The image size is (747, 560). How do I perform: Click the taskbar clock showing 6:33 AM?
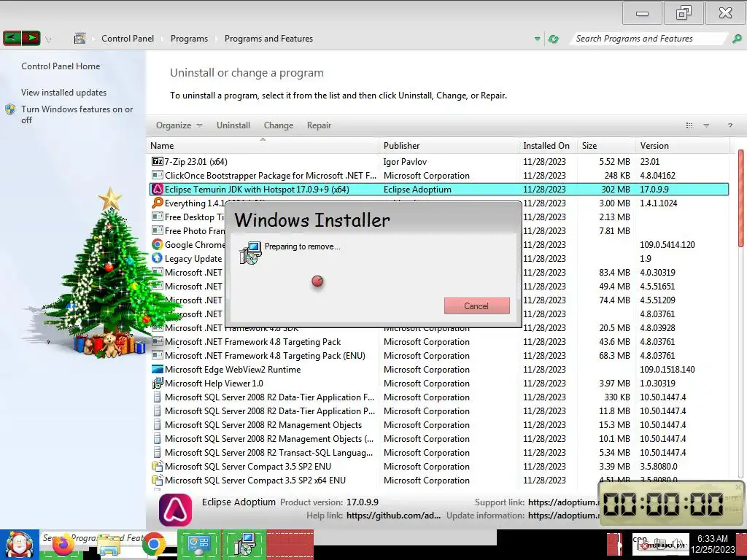coord(713,544)
